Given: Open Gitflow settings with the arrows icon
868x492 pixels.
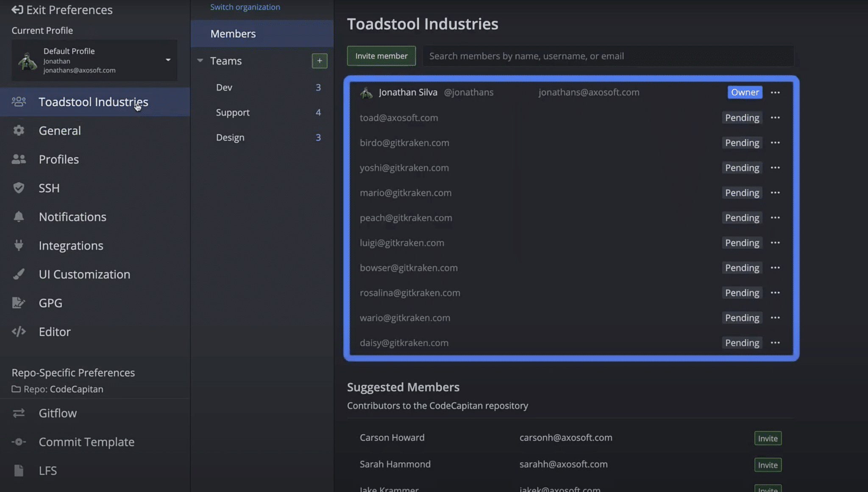Looking at the screenshot, I should (x=18, y=413).
